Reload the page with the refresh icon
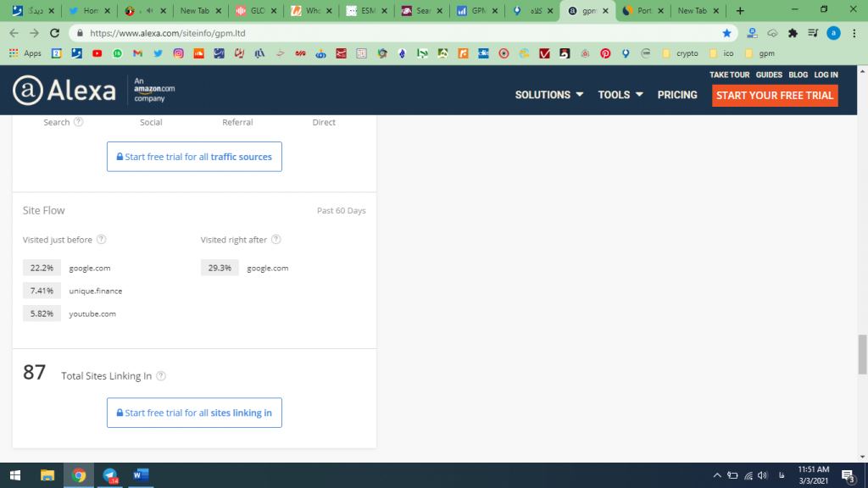The width and height of the screenshot is (868, 488). (55, 33)
